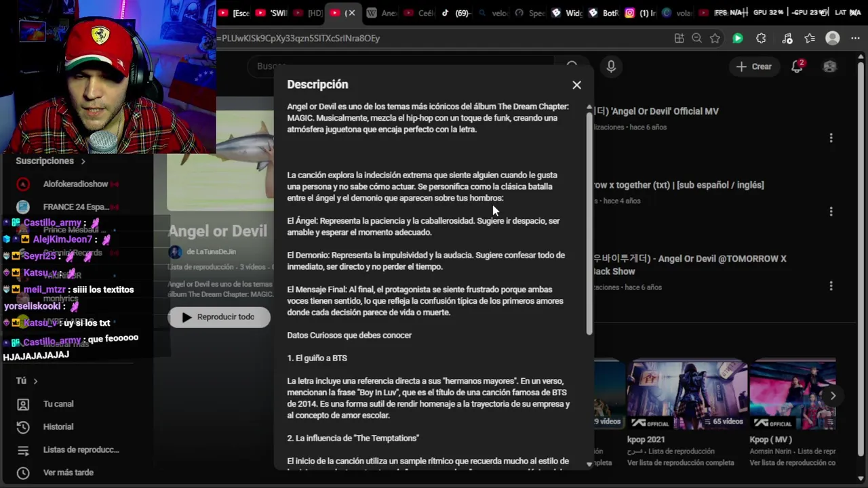The image size is (868, 488).
Task: Add page to favorites with star icon
Action: click(715, 39)
